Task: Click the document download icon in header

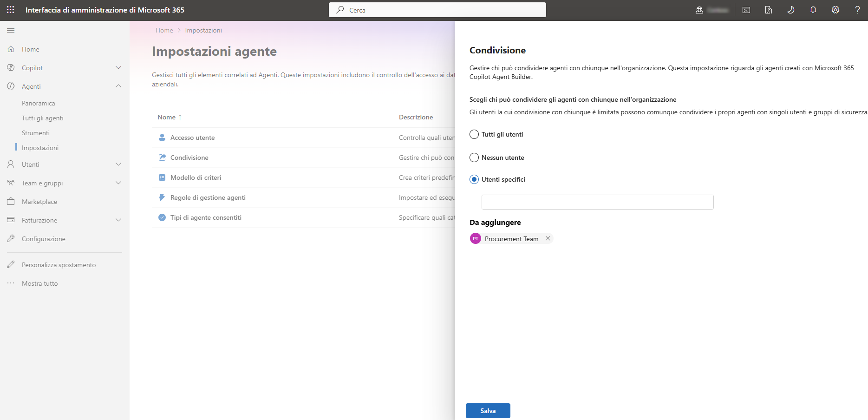Action: [769, 10]
